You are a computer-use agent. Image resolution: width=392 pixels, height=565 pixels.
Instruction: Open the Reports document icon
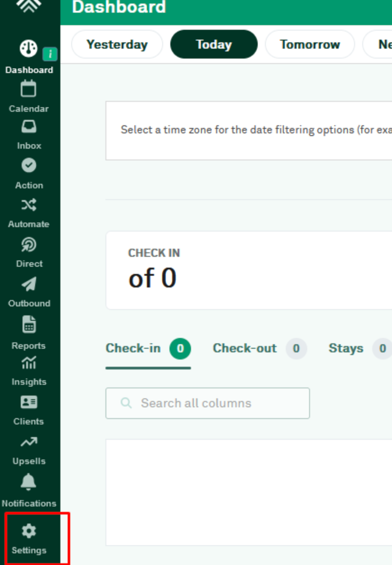coord(29,324)
